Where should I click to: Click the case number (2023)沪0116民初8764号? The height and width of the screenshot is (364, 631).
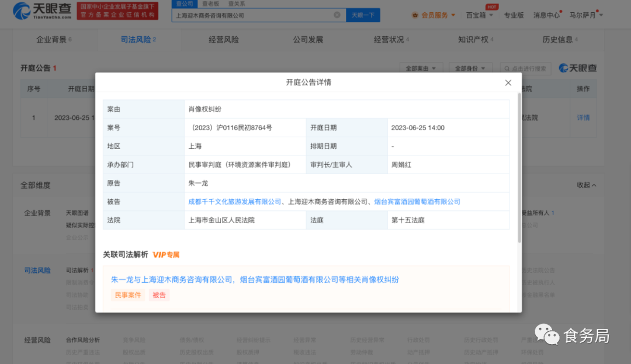coord(231,127)
